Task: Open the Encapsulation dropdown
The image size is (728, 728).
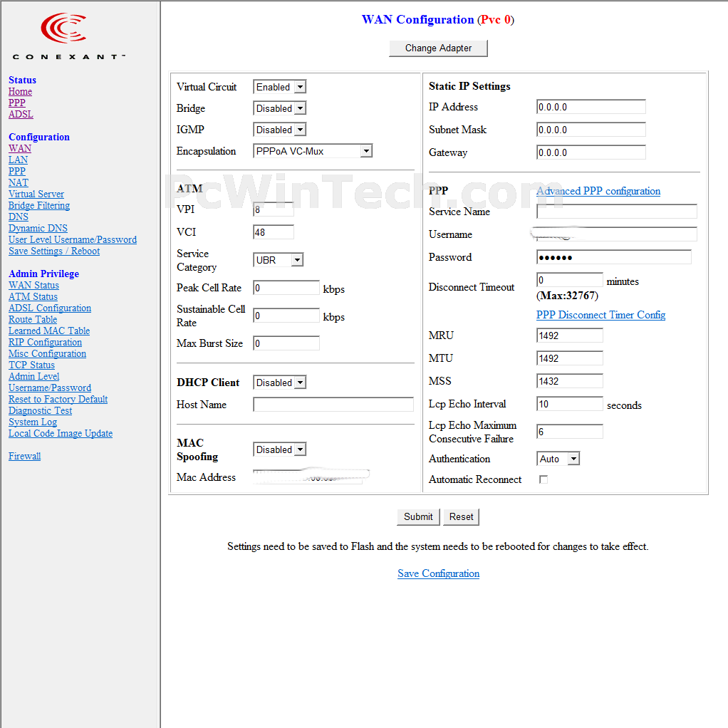Action: [x=313, y=151]
